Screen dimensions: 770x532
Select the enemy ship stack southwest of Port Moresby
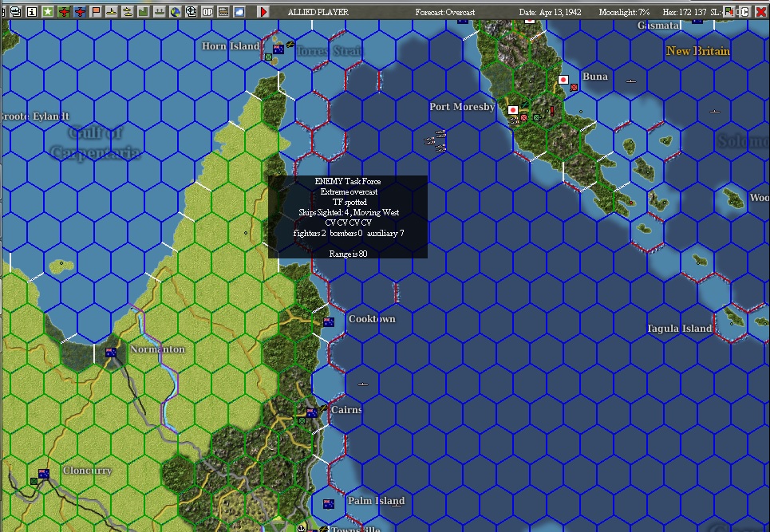[x=436, y=141]
